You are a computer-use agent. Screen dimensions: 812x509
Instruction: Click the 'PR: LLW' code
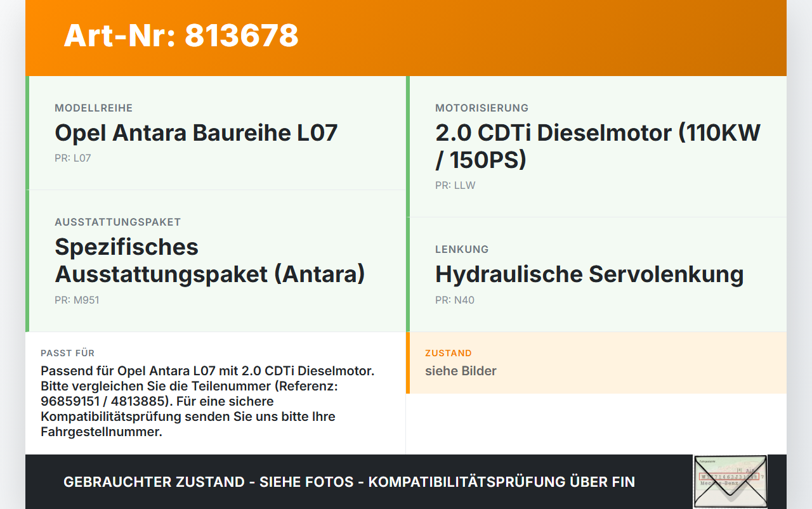click(x=455, y=186)
